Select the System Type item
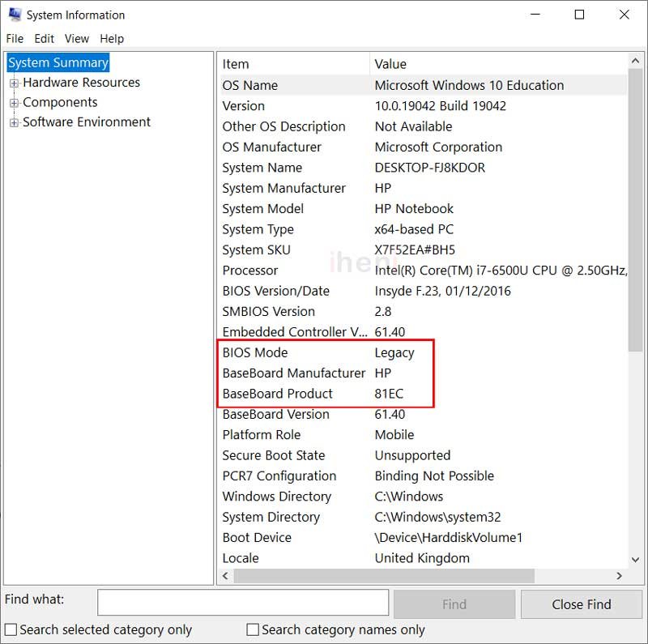The width and height of the screenshot is (648, 644). coord(258,229)
